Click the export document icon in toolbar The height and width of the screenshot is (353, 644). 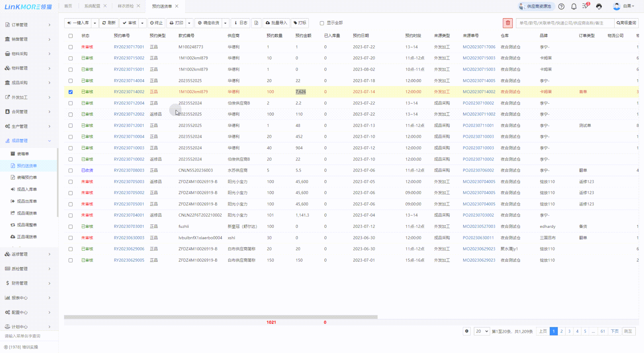pos(256,23)
